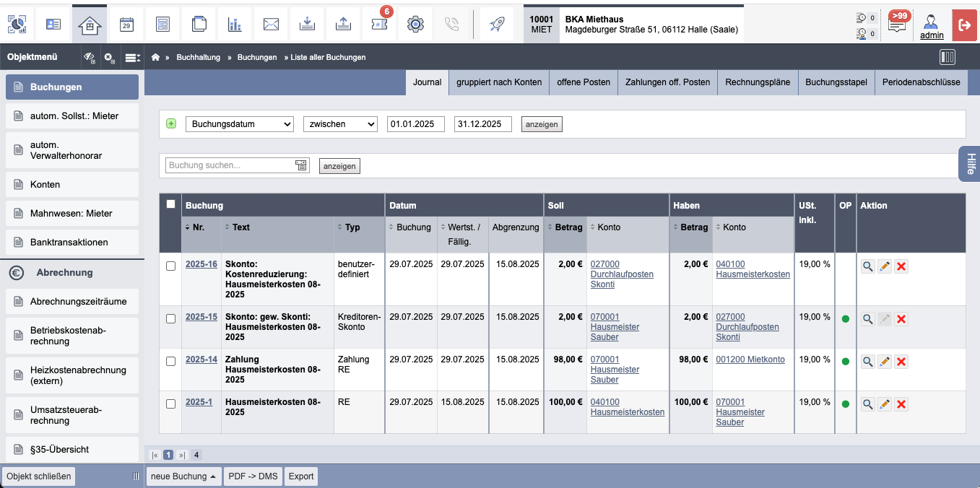The height and width of the screenshot is (488, 980).
Task: Delete booking 2025-1 with red X
Action: pos(901,404)
